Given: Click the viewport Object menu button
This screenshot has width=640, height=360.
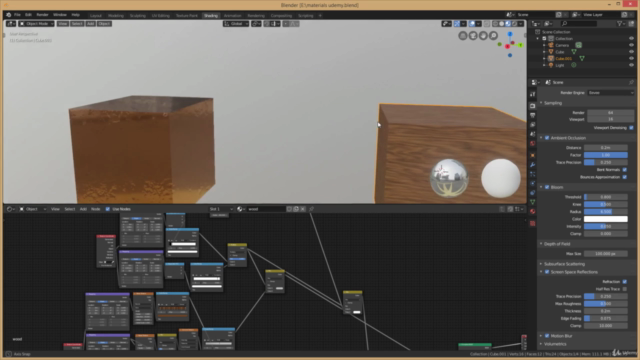Looking at the screenshot, I should [104, 24].
